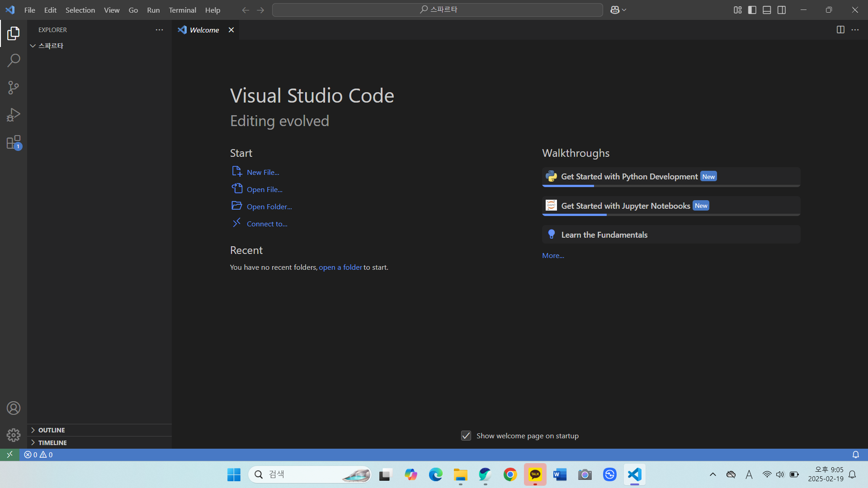Click the Jupyter Notebooks walkthrough icon
This screenshot has height=488, width=868.
[x=551, y=206]
